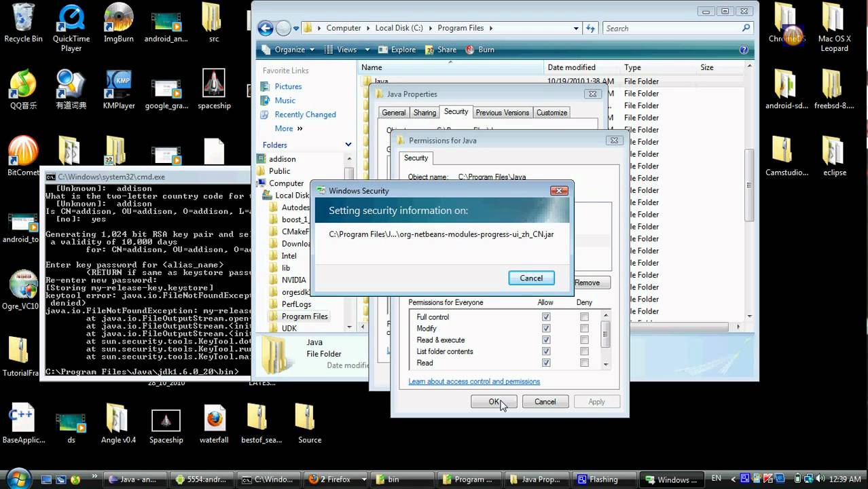The height and width of the screenshot is (489, 868).
Task: Click the Explore toolbar button
Action: (397, 50)
